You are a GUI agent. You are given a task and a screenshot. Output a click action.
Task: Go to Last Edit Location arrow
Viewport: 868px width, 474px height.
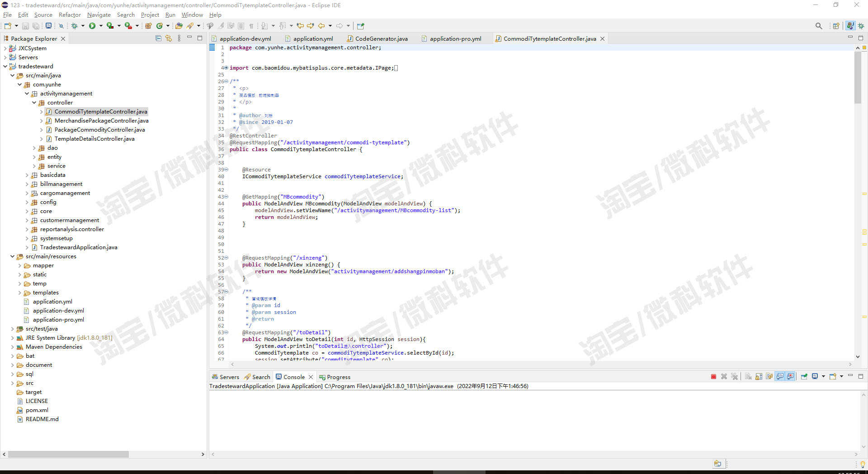click(300, 26)
